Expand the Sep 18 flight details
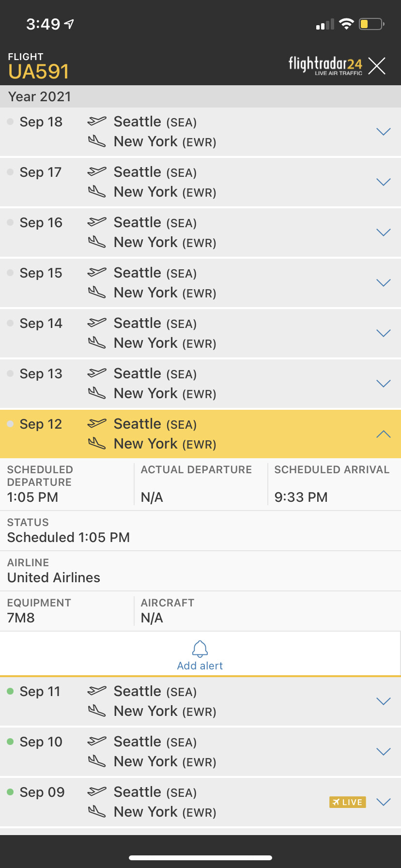This screenshot has height=868, width=401. coord(383,132)
